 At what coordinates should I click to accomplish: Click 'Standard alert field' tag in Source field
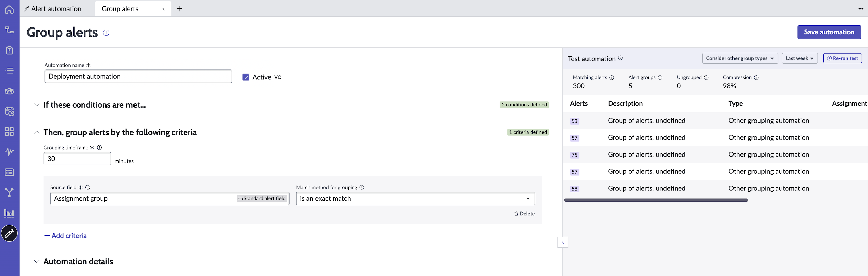point(262,199)
